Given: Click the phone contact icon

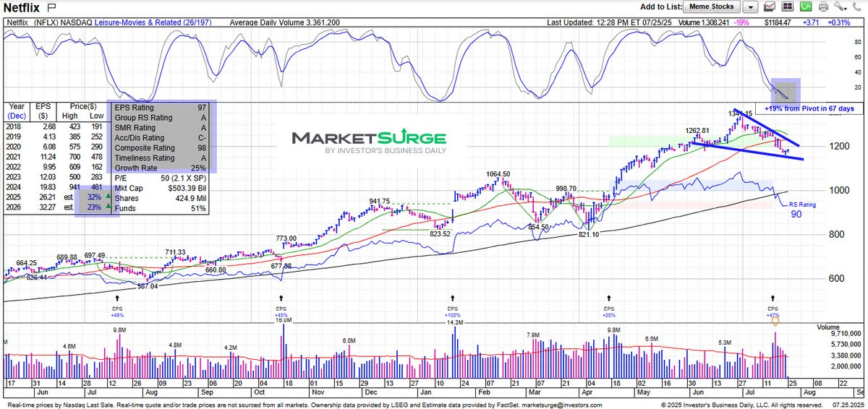Looking at the screenshot, I should [856, 7].
